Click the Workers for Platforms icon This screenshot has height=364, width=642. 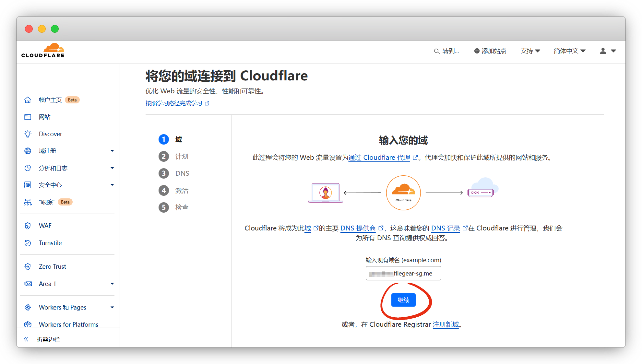pos(28,324)
